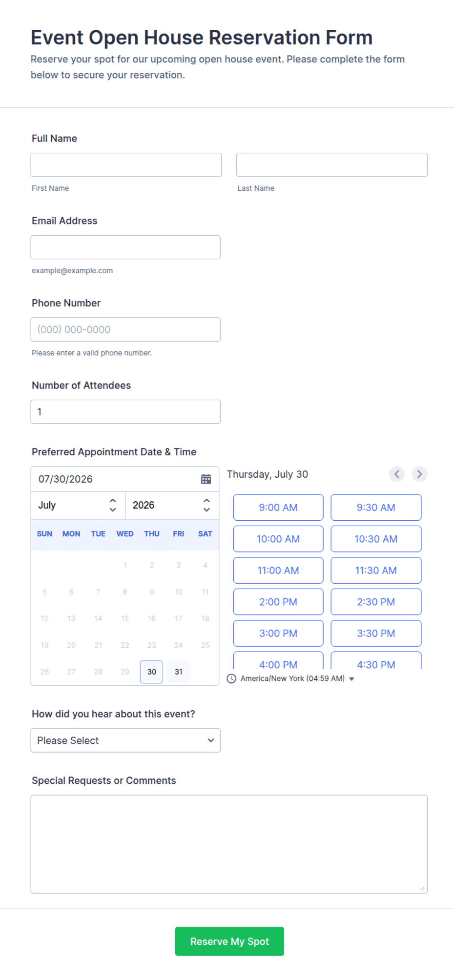
Task: Expand the America/New York timezone dropdown
Action: tap(297, 678)
